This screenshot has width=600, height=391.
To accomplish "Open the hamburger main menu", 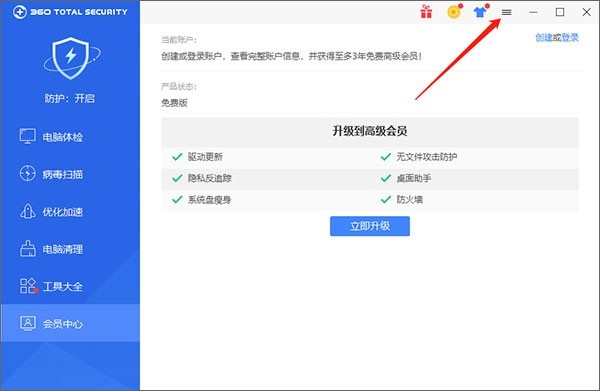I will 506,12.
